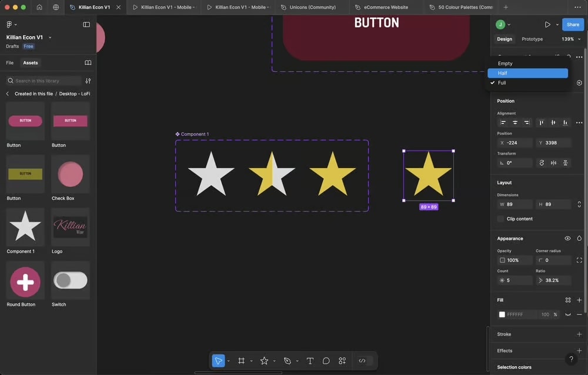Toggle constrain proportions for dimensions

pyautogui.click(x=579, y=205)
